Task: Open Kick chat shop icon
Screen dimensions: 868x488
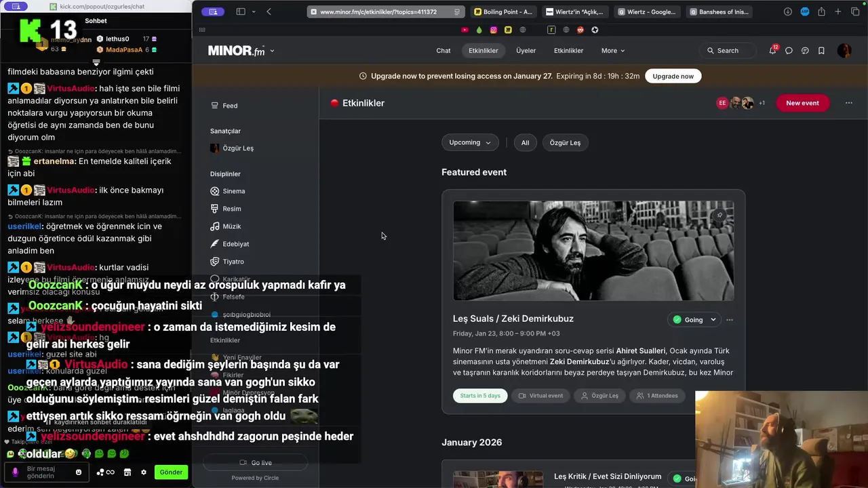Action: 127,472
